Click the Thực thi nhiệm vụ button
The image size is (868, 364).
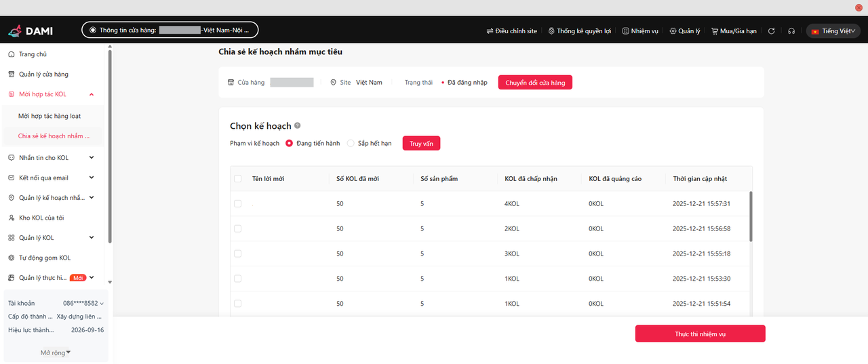[700, 334]
